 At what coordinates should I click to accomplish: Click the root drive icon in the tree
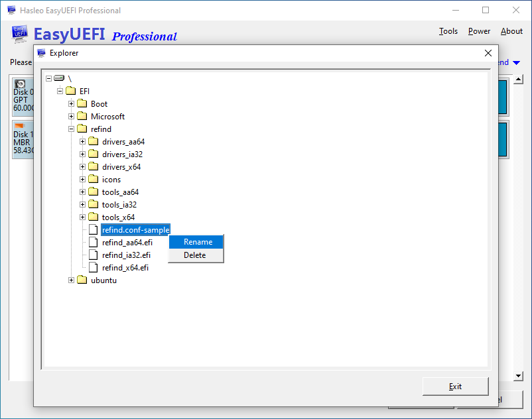59,78
